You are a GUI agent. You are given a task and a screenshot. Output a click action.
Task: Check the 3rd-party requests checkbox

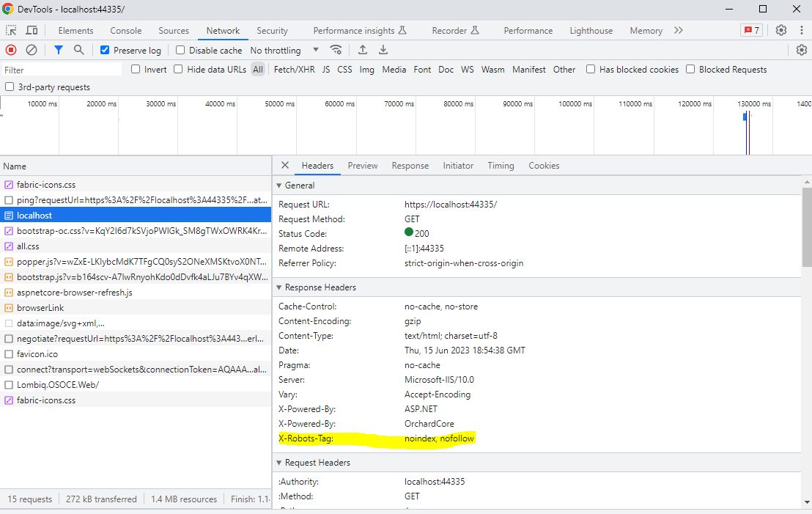[x=10, y=87]
